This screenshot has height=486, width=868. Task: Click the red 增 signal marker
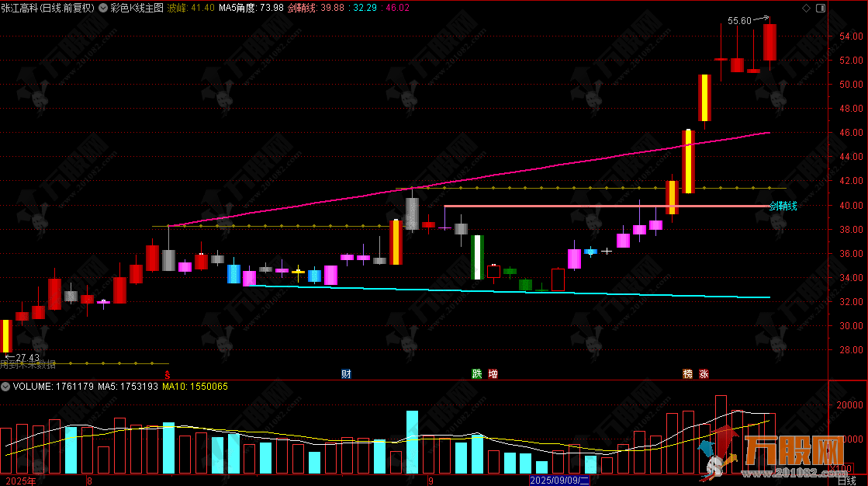pos(493,374)
